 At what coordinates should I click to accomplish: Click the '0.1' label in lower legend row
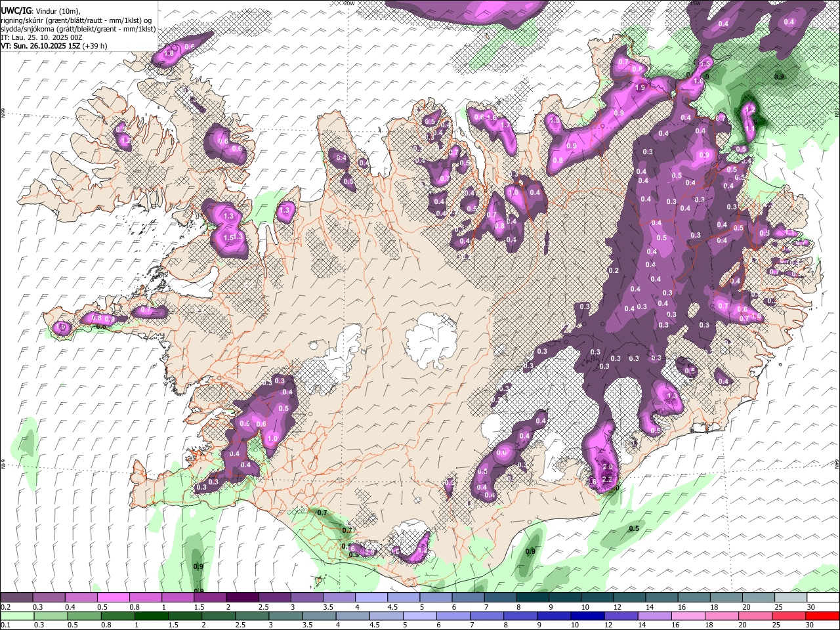tap(6, 625)
